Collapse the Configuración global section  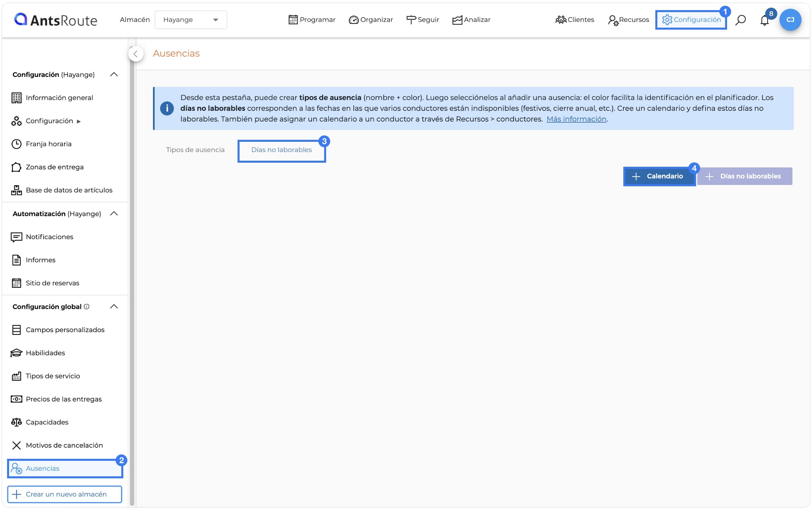(x=114, y=307)
